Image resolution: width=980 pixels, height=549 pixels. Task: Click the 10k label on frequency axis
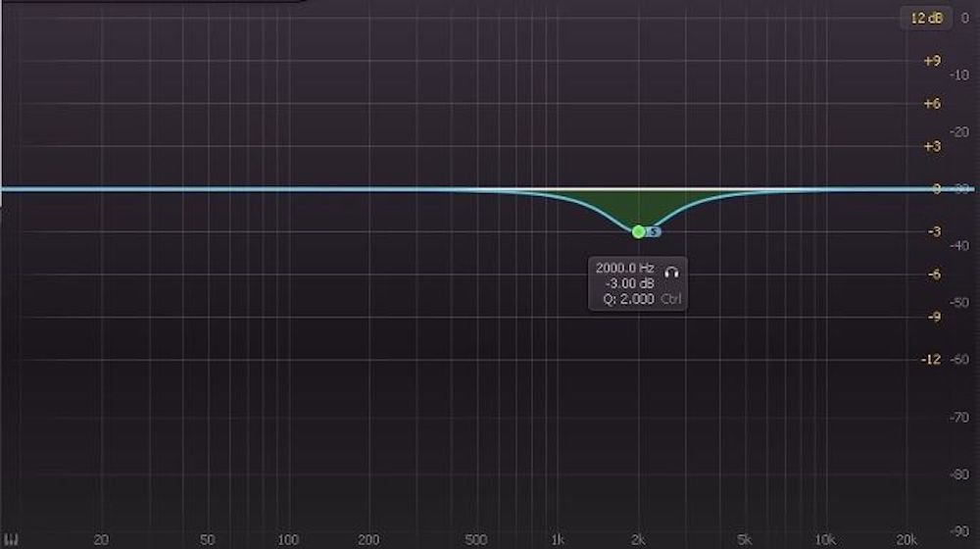pyautogui.click(x=825, y=539)
